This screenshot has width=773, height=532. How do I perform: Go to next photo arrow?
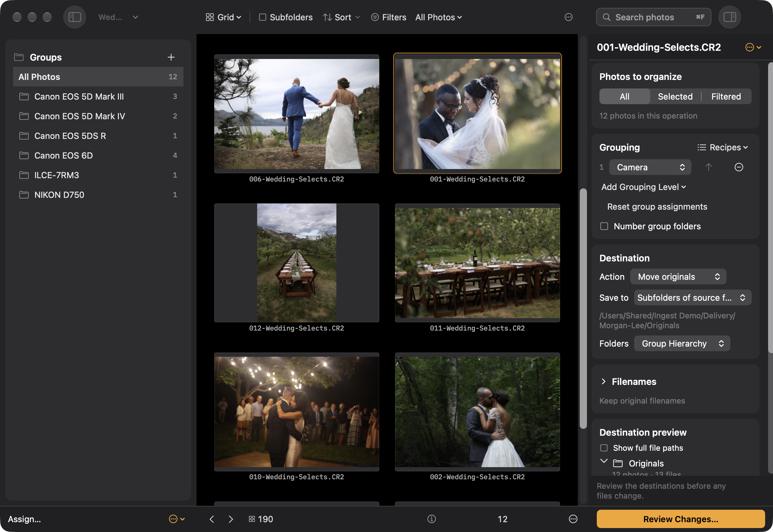pyautogui.click(x=231, y=519)
